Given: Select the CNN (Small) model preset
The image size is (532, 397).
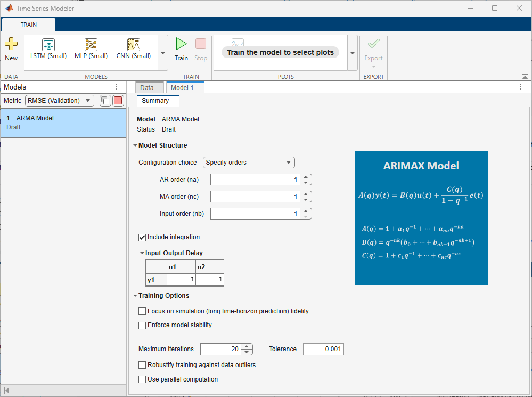Looking at the screenshot, I should click(133, 49).
